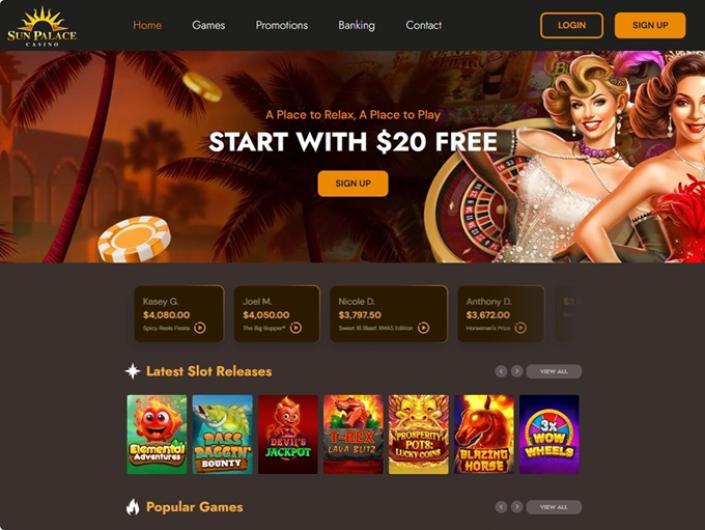Go to the Banking page

pyautogui.click(x=357, y=25)
